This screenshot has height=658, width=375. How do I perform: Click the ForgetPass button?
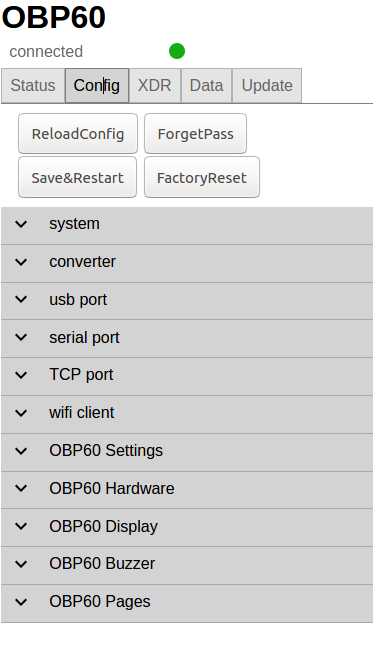click(195, 134)
